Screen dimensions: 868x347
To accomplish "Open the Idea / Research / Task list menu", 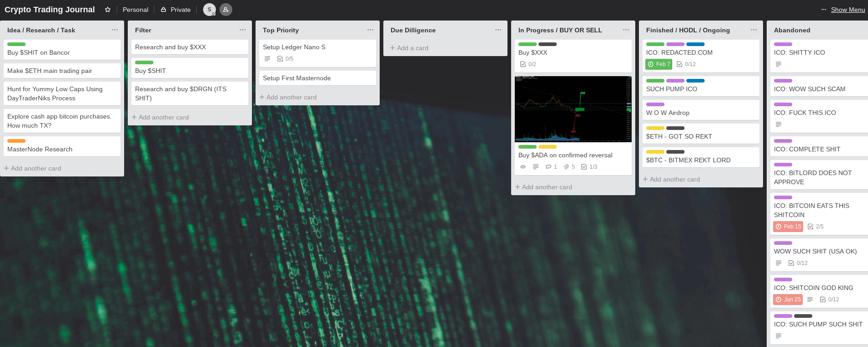I will [x=115, y=30].
